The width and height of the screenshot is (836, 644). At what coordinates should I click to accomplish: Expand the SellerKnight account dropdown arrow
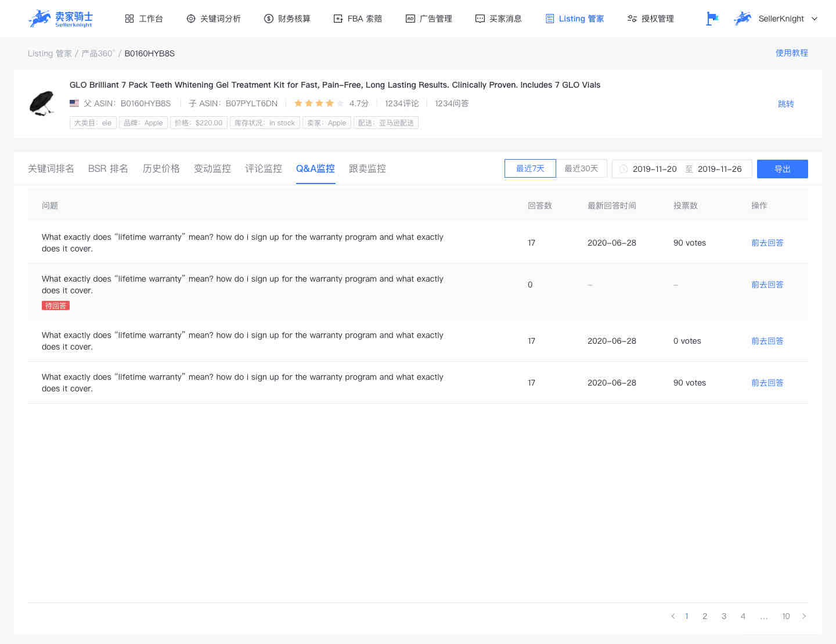(815, 19)
